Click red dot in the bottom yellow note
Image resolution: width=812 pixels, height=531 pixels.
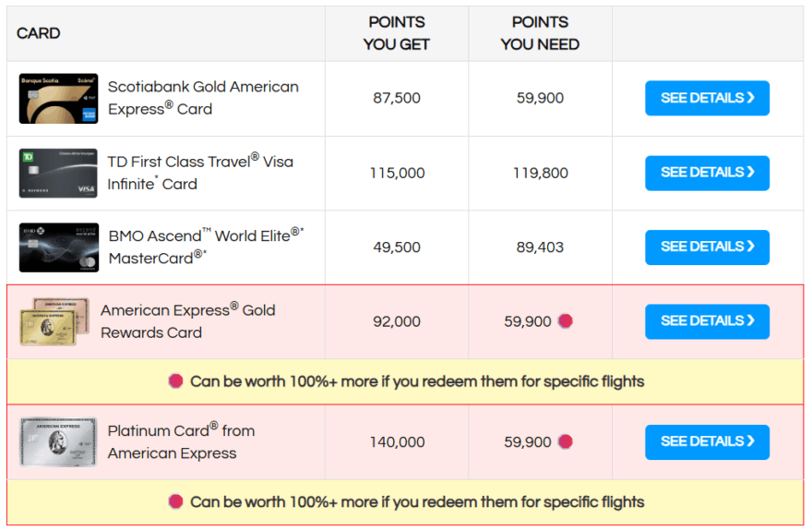(x=176, y=502)
